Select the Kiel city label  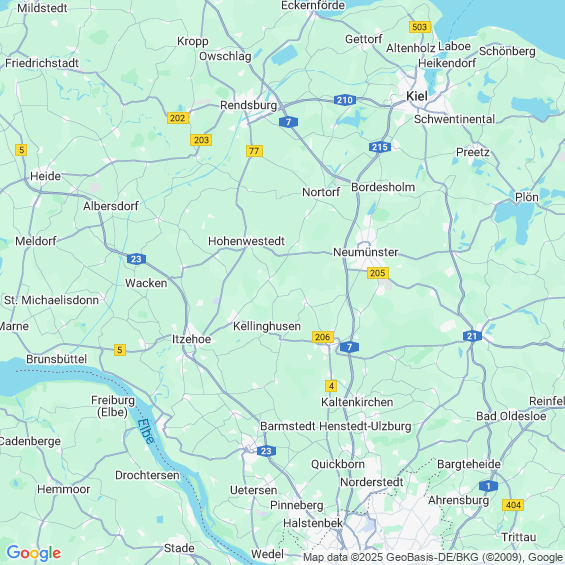(x=417, y=96)
